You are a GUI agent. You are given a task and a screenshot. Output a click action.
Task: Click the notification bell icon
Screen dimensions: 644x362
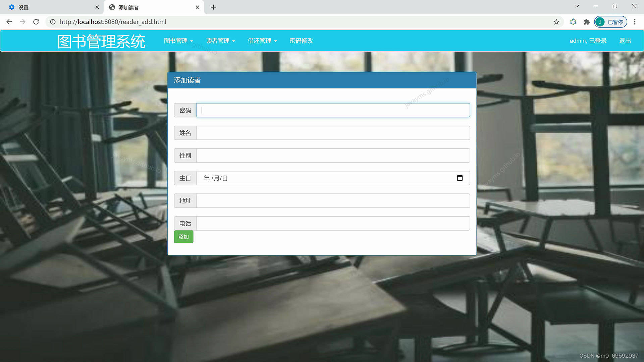(573, 22)
